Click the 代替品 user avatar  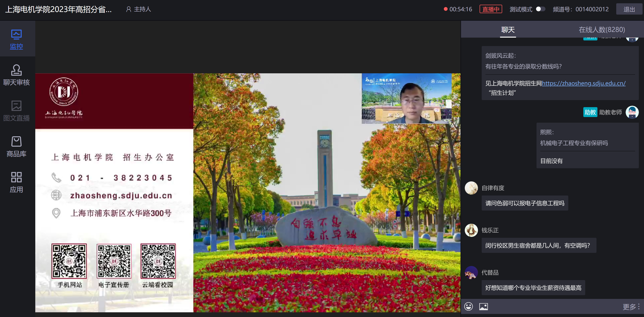(x=471, y=273)
